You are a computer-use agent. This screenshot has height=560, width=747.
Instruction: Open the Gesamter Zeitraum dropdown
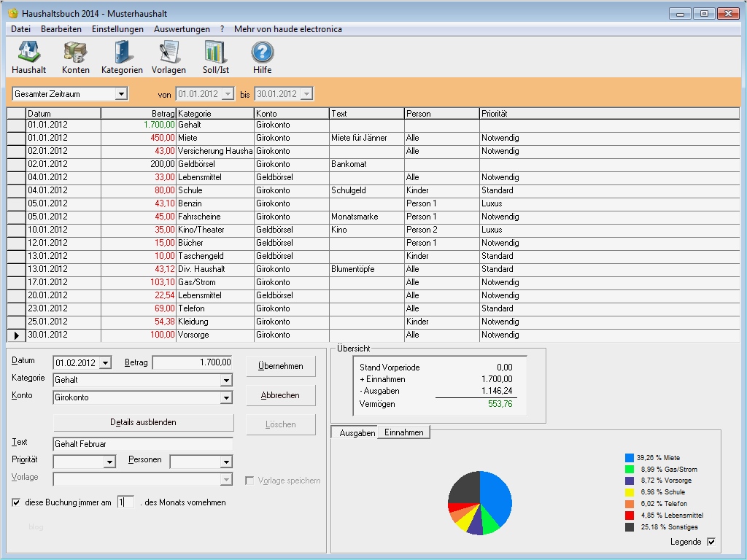(x=120, y=93)
